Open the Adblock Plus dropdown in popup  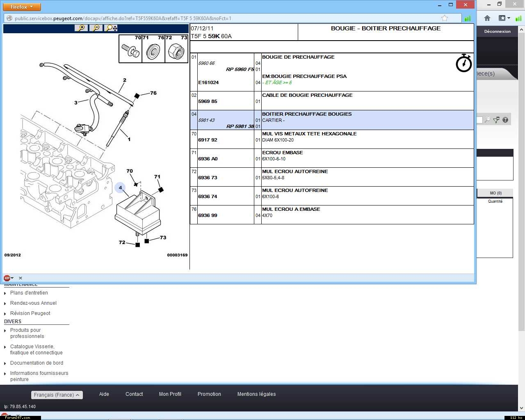pos(9,278)
